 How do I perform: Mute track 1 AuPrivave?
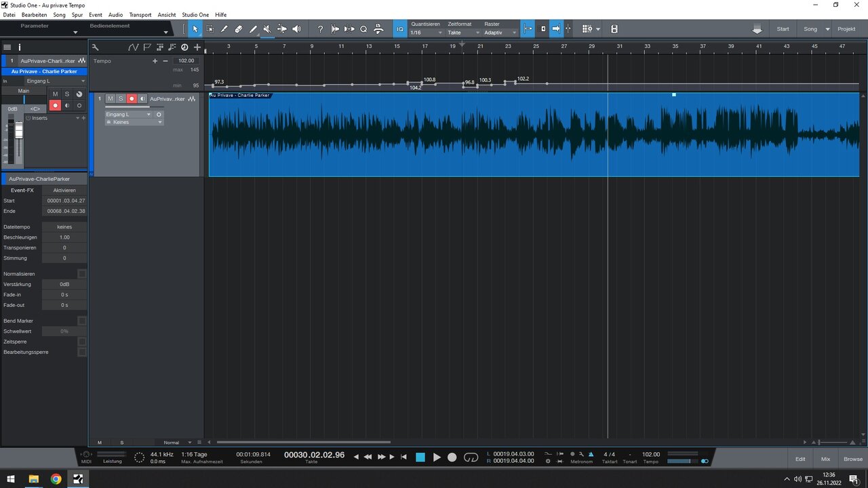[111, 99]
